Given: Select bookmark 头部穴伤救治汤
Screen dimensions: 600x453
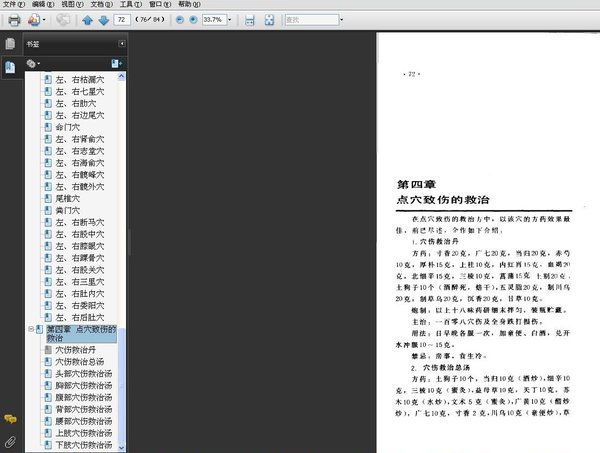Looking at the screenshot, I should (83, 373).
